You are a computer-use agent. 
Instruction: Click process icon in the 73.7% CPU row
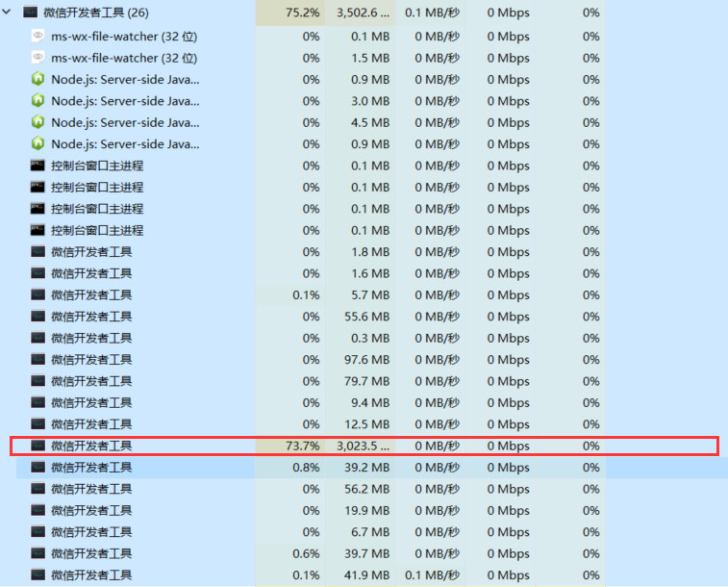pos(38,446)
